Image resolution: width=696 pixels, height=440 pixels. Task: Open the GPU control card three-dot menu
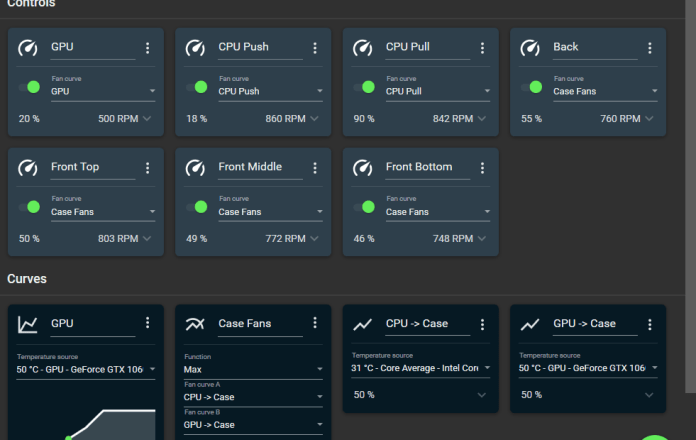point(147,48)
